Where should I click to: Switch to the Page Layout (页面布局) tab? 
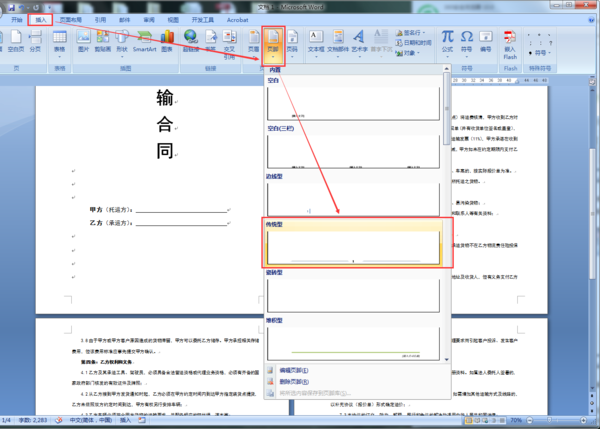click(x=70, y=20)
